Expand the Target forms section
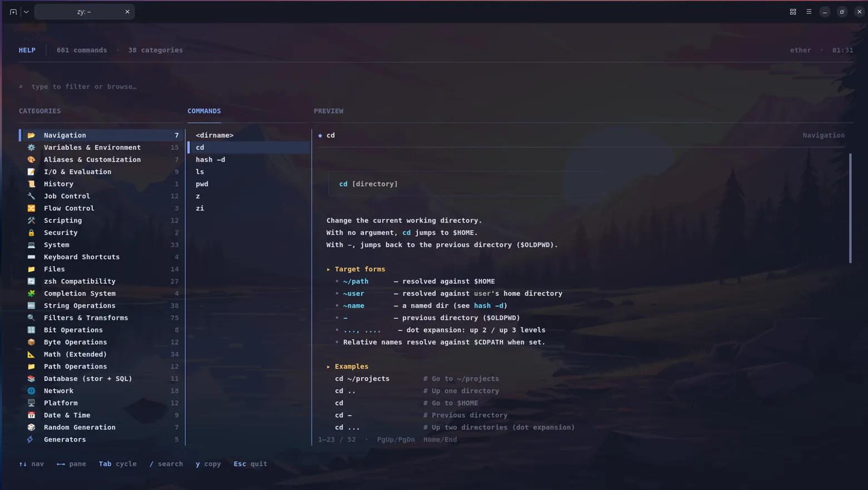 pyautogui.click(x=356, y=269)
